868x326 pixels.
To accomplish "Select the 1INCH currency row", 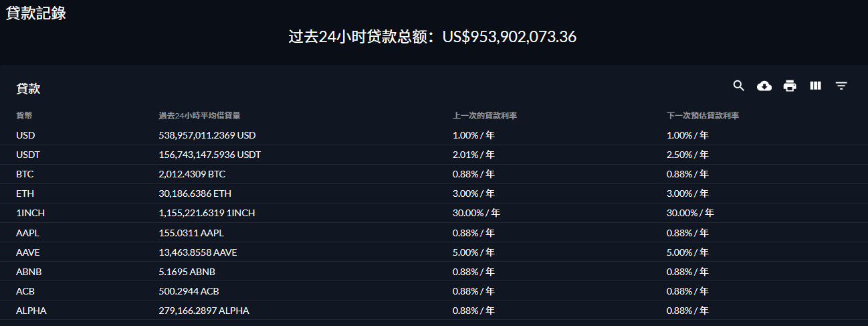I will pyautogui.click(x=434, y=213).
